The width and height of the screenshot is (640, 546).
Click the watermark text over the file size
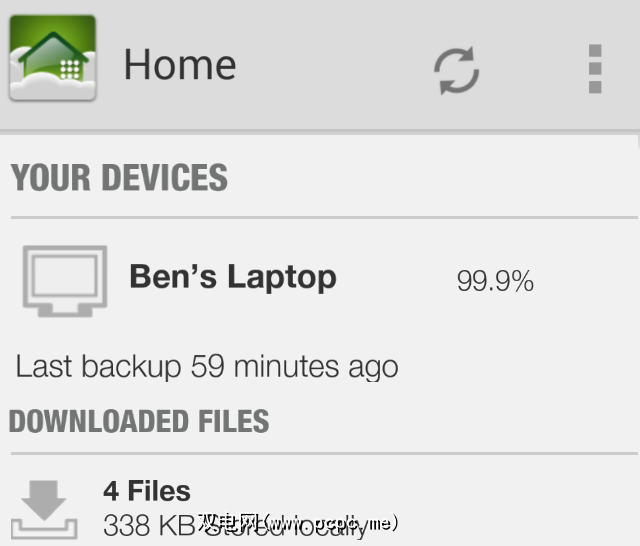[298, 522]
